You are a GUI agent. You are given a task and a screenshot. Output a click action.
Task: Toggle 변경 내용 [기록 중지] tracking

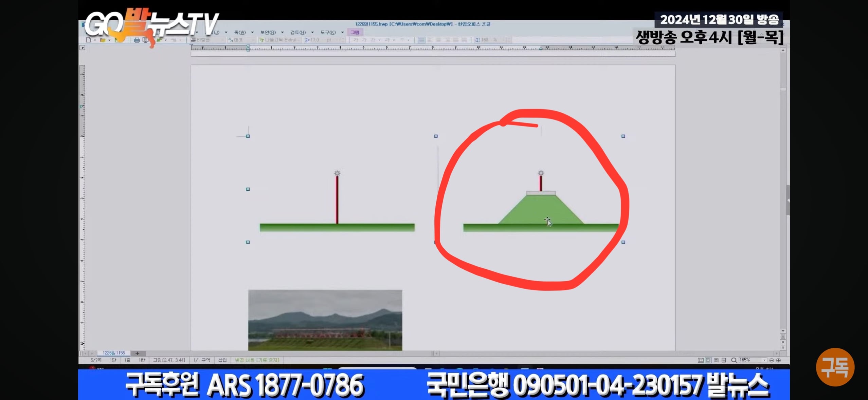pyautogui.click(x=257, y=360)
